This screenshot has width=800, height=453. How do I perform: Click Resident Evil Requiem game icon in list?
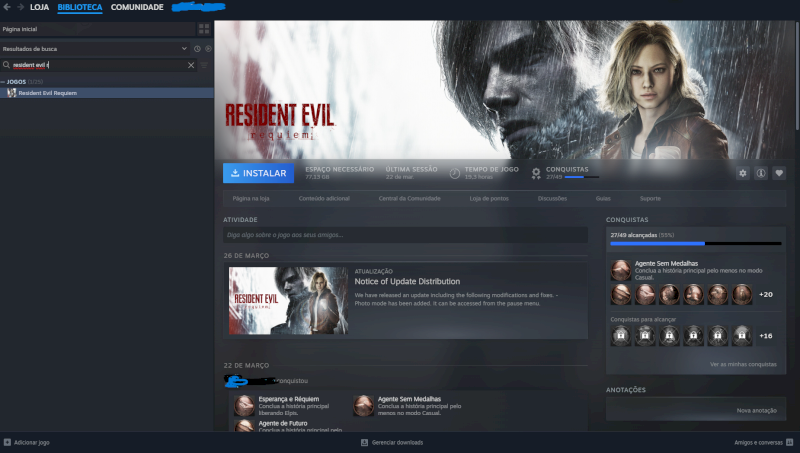[x=12, y=93]
